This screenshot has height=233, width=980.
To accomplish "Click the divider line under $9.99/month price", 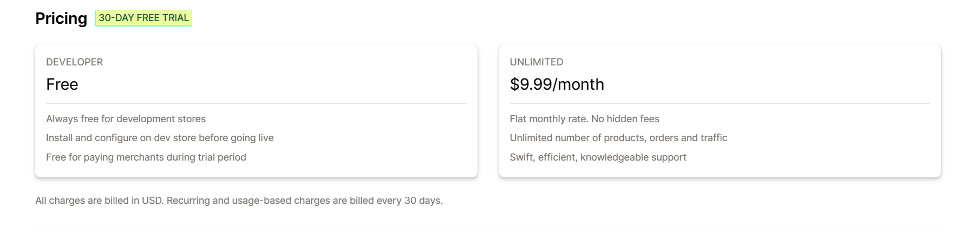I will (720, 103).
